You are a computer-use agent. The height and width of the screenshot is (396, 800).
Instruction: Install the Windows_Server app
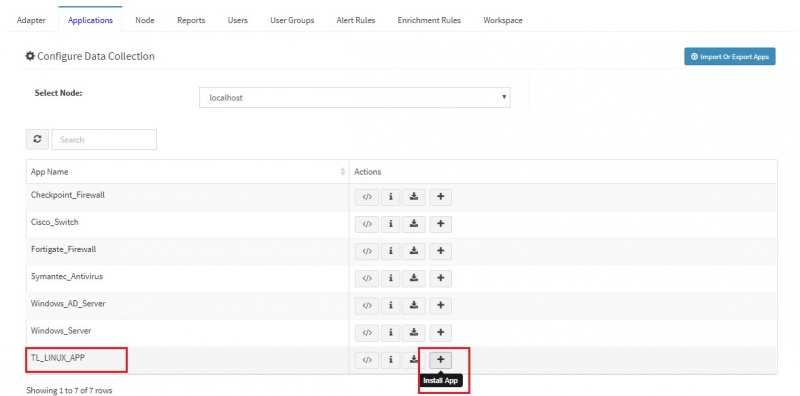[x=441, y=333]
